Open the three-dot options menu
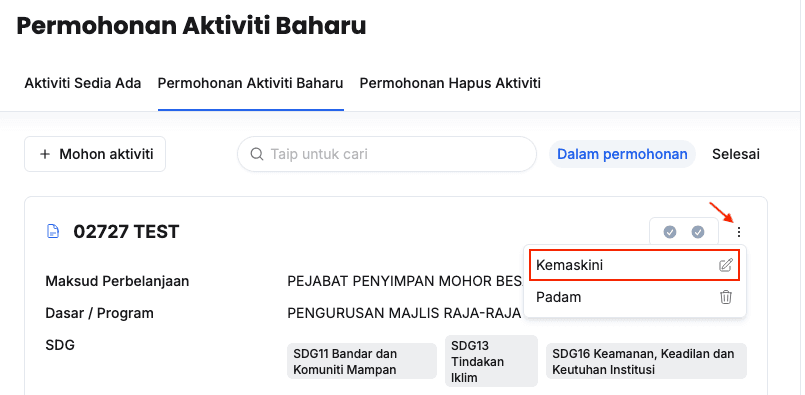Viewport: 805px width, 395px height. coord(738,232)
